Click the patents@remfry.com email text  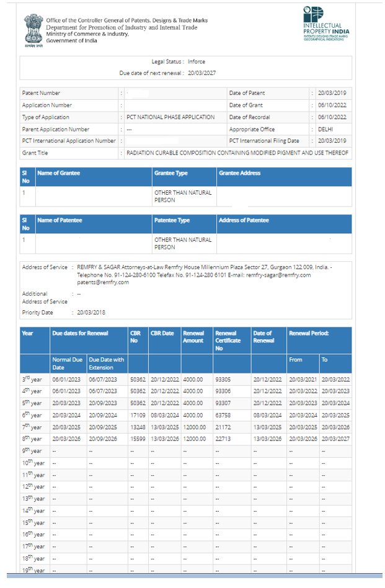click(x=103, y=282)
